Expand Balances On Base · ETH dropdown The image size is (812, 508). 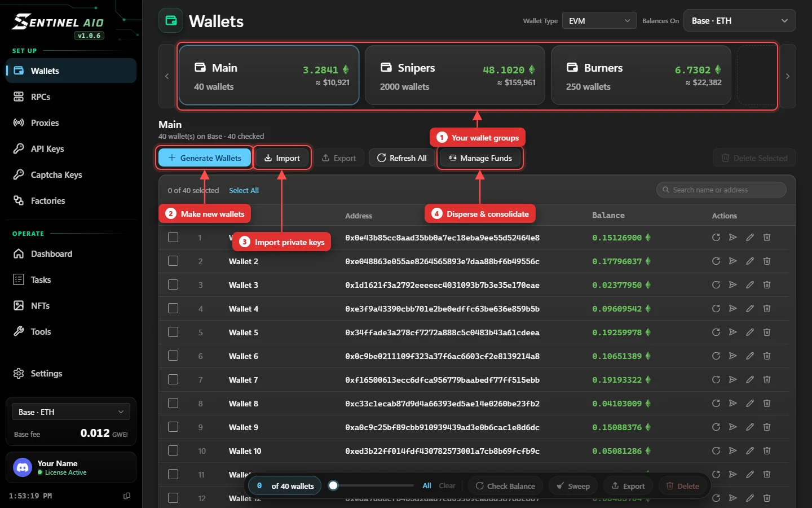click(739, 21)
